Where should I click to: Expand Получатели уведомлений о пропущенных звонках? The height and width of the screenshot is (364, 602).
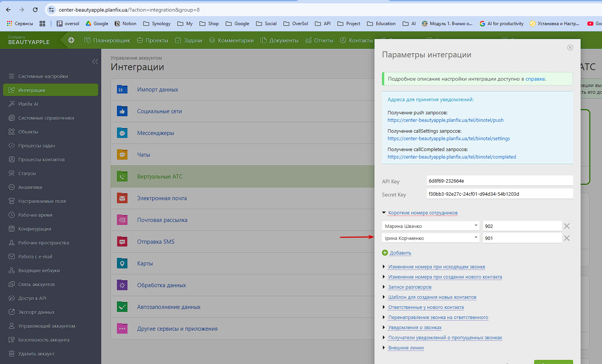(445, 338)
